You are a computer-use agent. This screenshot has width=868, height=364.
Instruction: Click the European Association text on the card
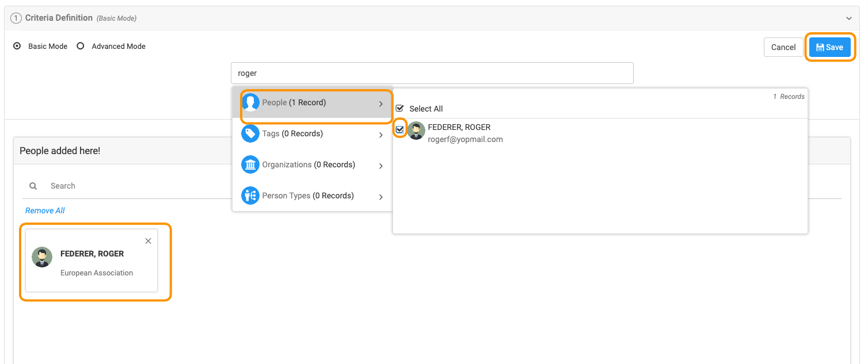[97, 273]
